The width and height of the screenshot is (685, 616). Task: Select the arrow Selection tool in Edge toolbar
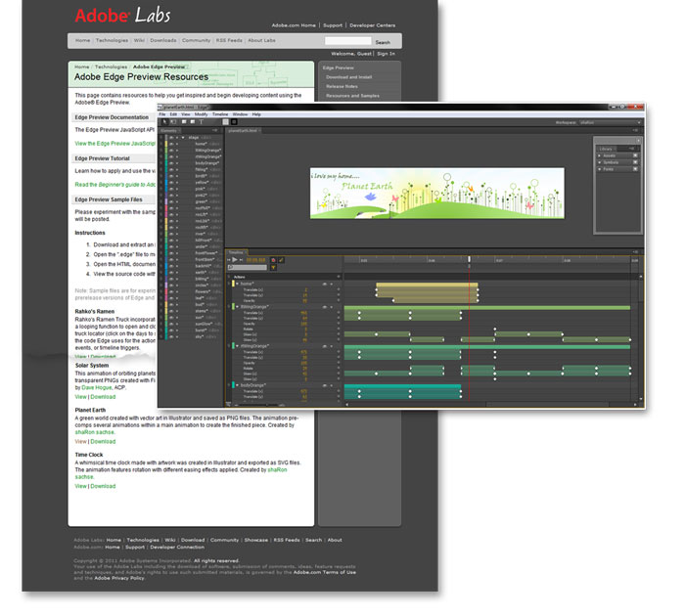click(x=163, y=121)
